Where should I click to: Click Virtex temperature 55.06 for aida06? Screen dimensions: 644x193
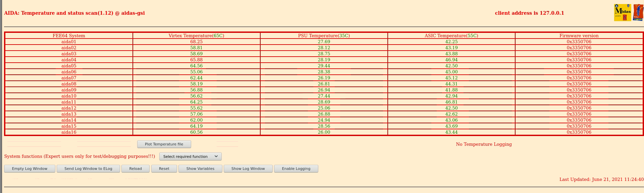(x=196, y=72)
